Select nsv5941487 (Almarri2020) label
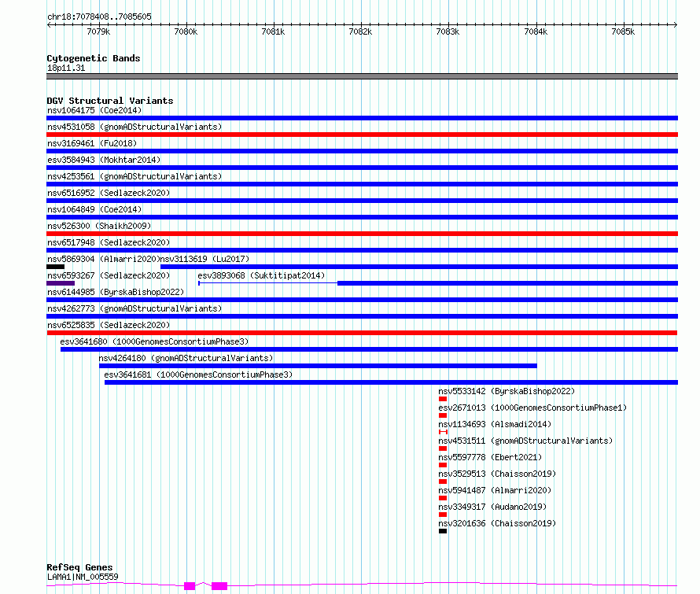The height and width of the screenshot is (594, 700). click(x=495, y=490)
